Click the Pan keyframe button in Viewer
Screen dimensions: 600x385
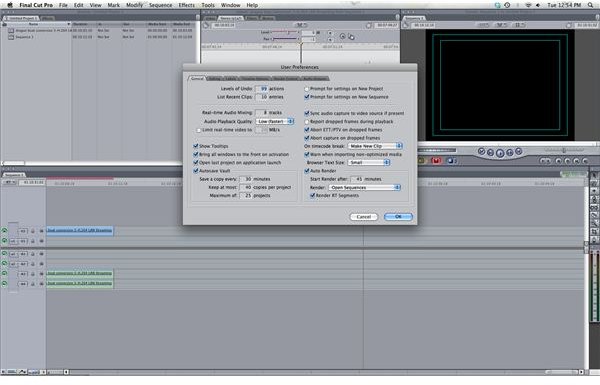tap(330, 39)
